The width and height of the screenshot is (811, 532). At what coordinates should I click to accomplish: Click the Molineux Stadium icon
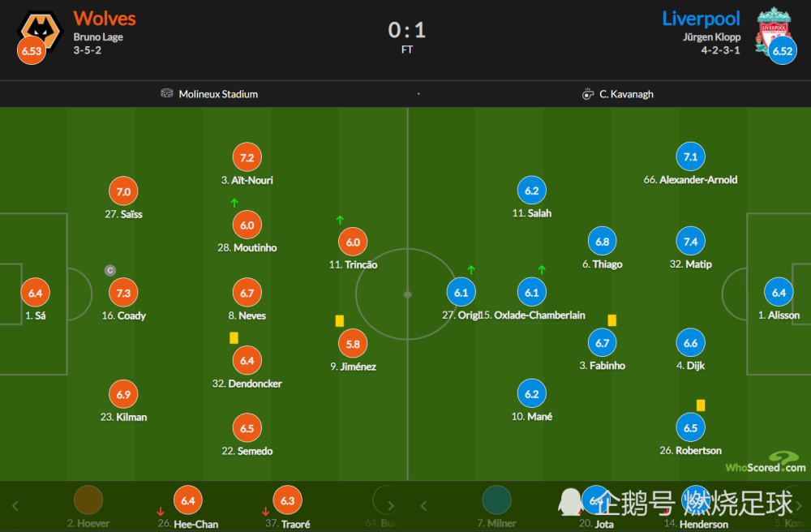[x=166, y=93]
